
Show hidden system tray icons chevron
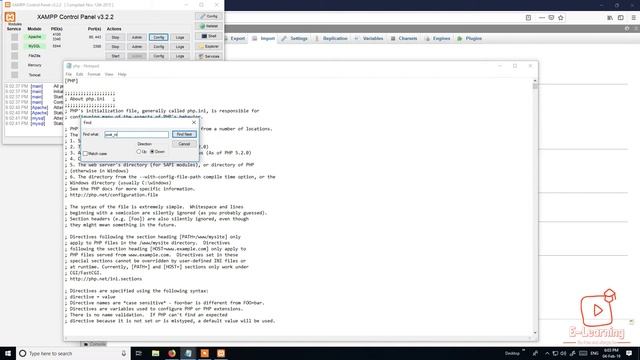(547, 353)
